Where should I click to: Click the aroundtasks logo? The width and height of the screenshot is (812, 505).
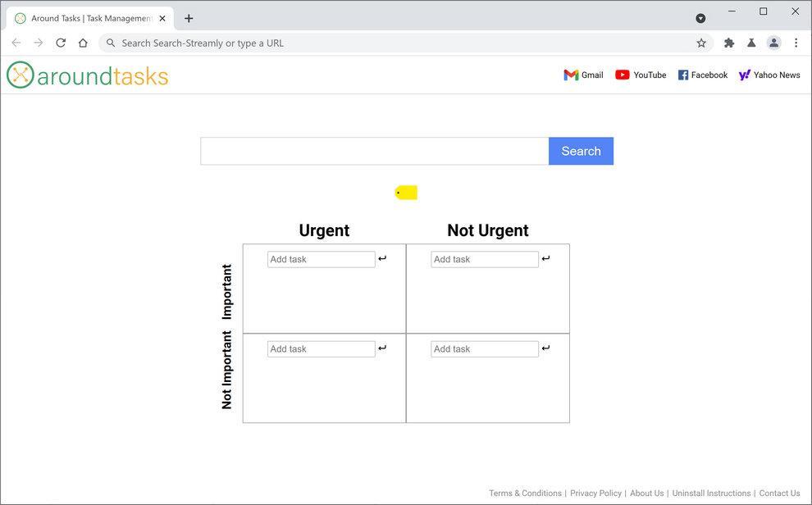[x=87, y=75]
